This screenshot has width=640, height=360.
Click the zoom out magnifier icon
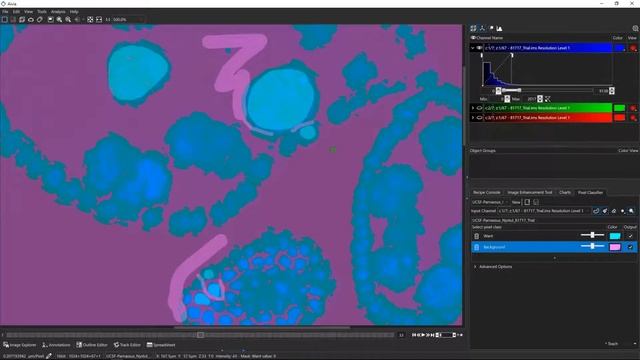tap(68, 19)
